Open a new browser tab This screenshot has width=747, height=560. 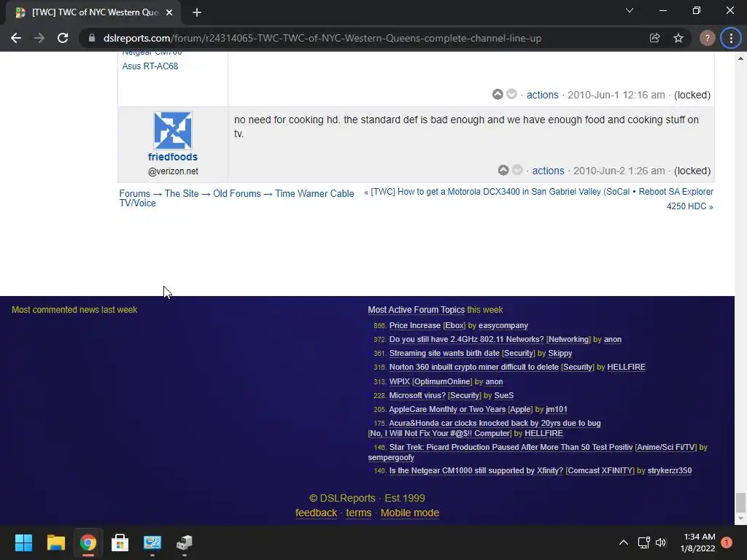click(x=197, y=12)
